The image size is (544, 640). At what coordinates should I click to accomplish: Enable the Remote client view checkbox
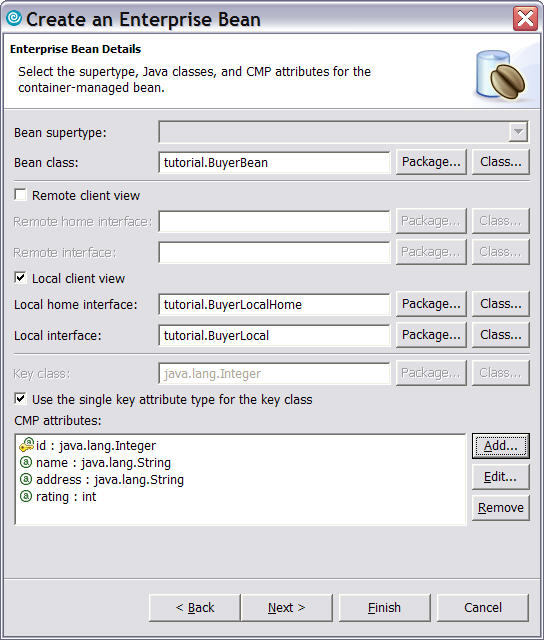20,195
